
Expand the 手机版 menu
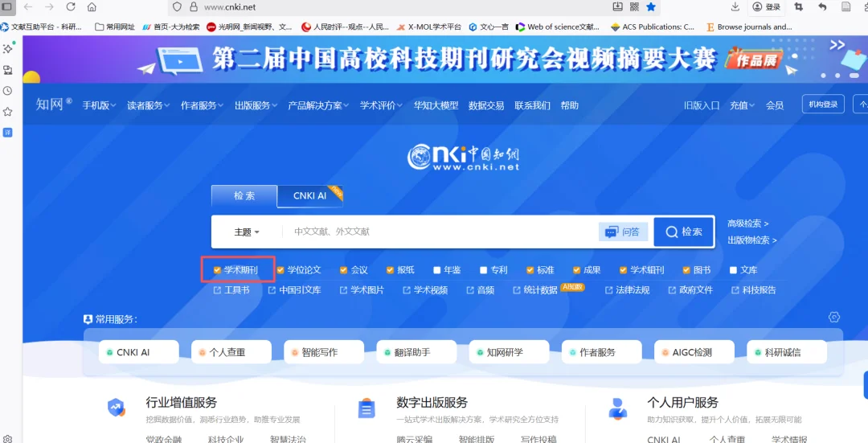tap(99, 105)
